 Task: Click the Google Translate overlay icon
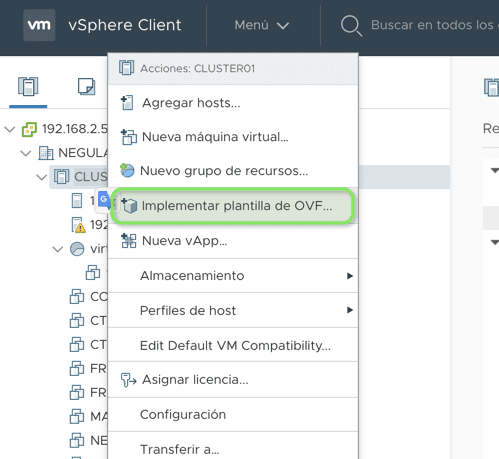pos(105,200)
